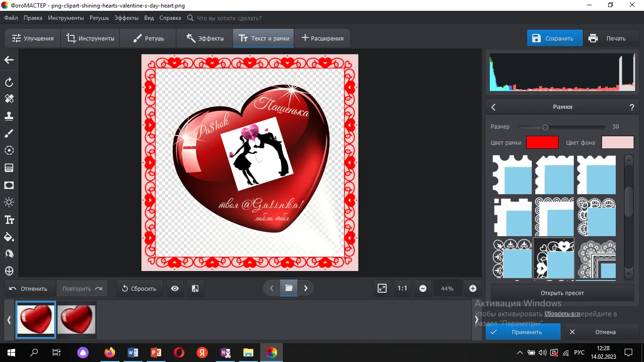Click the back arrow at sidebar top
Viewport: 644px width, 362px height.
click(x=9, y=60)
